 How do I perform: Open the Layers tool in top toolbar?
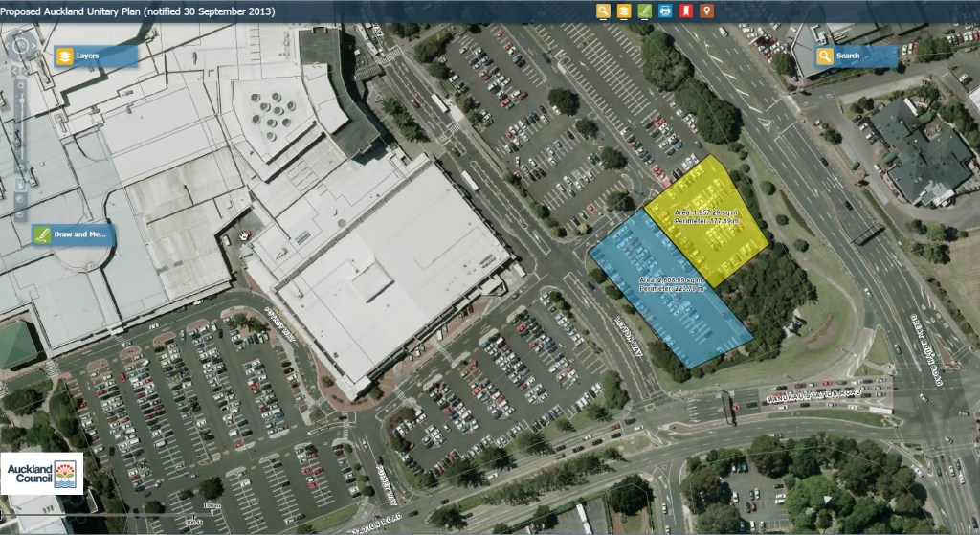(x=624, y=11)
